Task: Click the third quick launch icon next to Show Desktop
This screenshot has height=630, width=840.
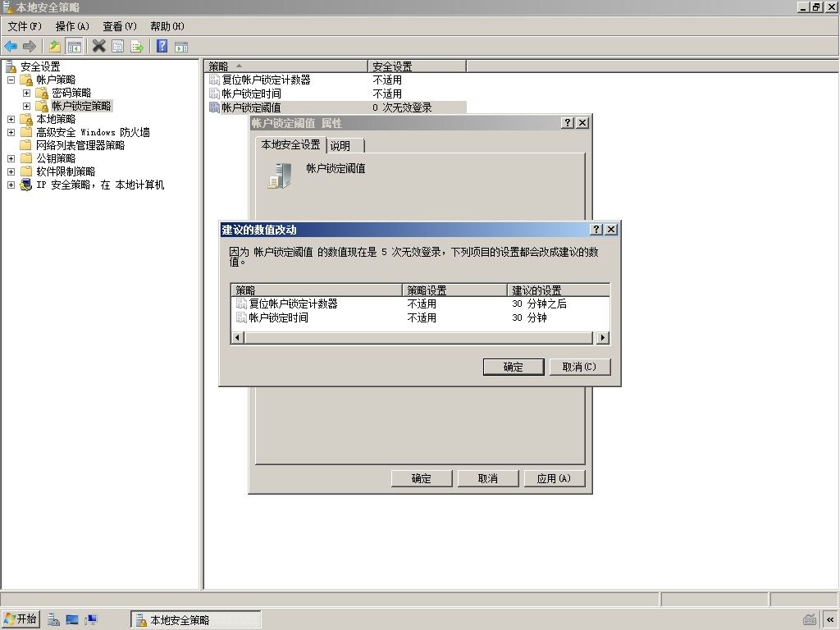Action: point(91,620)
